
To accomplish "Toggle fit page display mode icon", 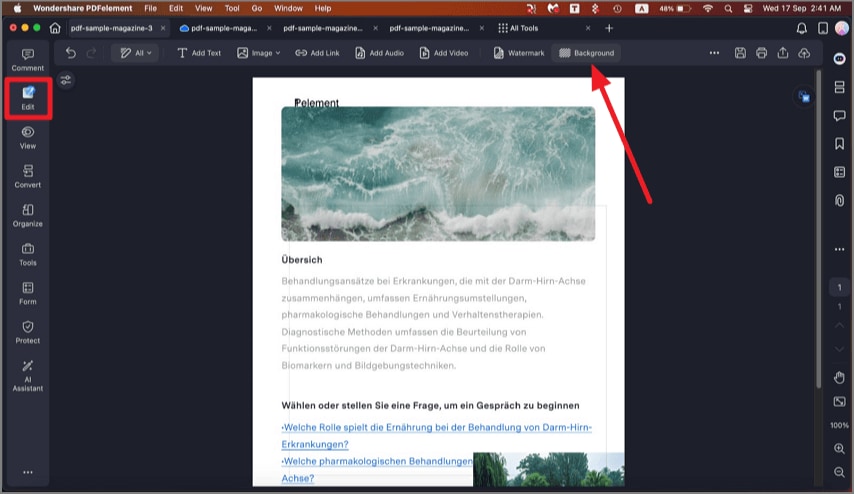I will (839, 402).
